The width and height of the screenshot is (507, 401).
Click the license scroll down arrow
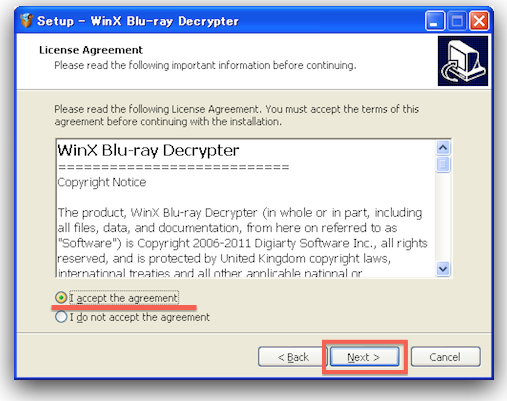[443, 269]
